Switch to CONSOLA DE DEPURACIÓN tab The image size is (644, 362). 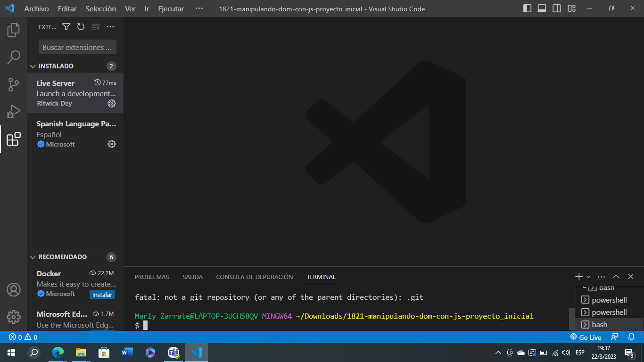pos(255,277)
